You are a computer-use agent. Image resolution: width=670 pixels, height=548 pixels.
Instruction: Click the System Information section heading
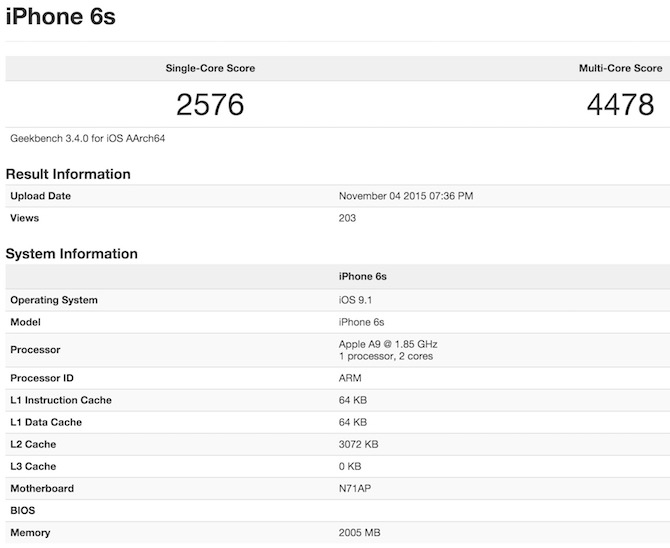coord(71,254)
